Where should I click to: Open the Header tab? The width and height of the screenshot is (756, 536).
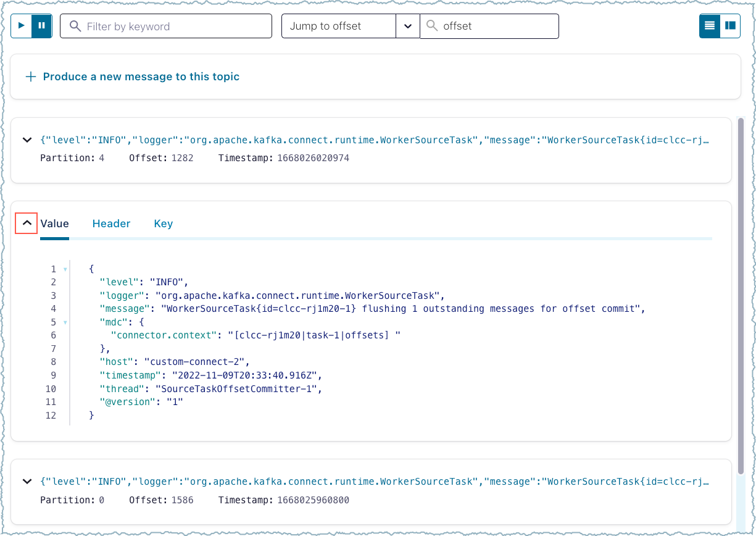[111, 224]
